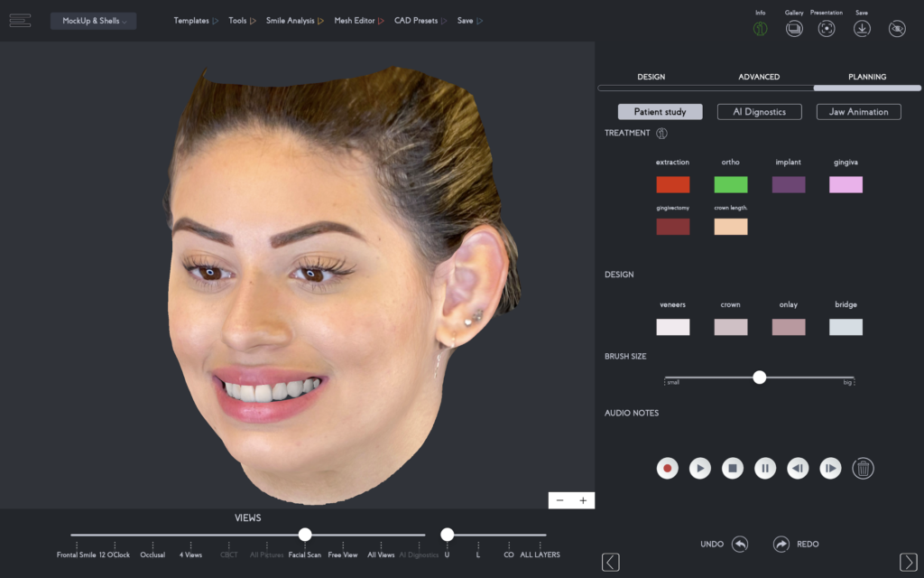Expand the MockUp & Shells dropdown

94,21
